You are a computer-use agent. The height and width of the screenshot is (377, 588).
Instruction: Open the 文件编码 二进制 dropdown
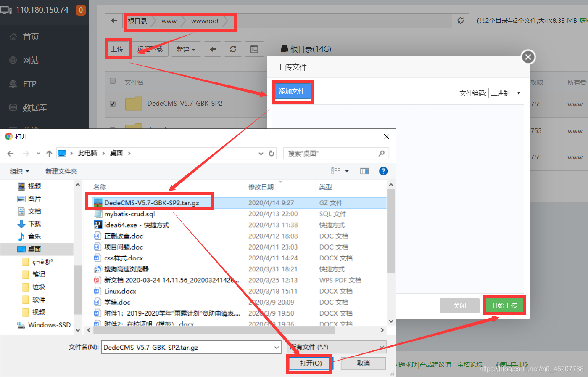506,93
